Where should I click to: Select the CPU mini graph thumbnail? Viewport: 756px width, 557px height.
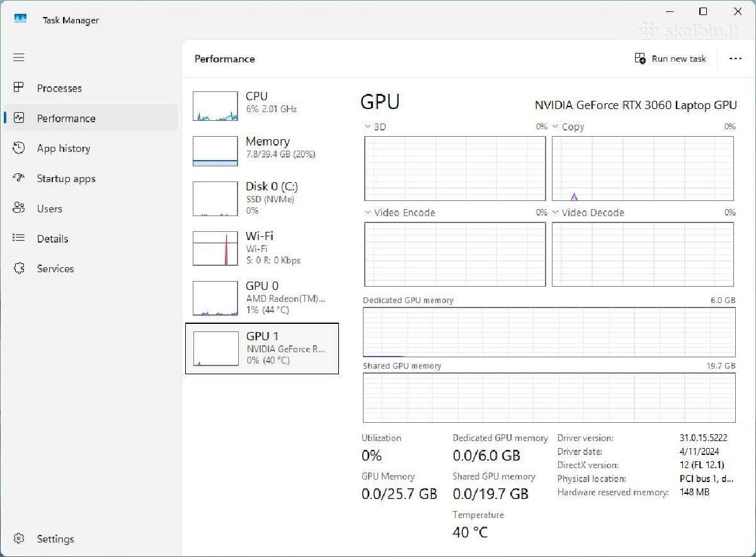pyautogui.click(x=215, y=106)
